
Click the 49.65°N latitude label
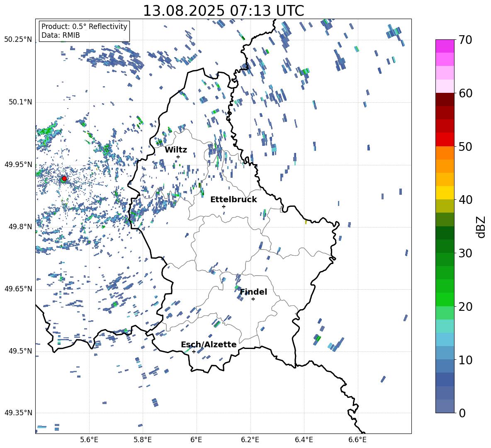[x=19, y=288]
